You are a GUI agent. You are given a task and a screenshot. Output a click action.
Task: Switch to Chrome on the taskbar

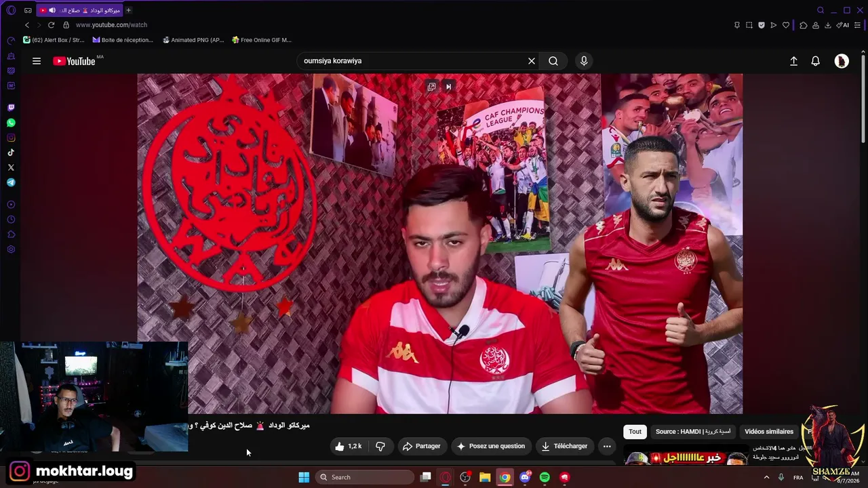click(505, 477)
